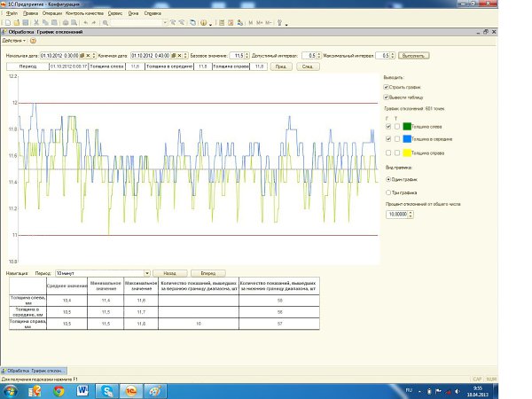Toggle the Вывести таблицу checkbox

387,97
